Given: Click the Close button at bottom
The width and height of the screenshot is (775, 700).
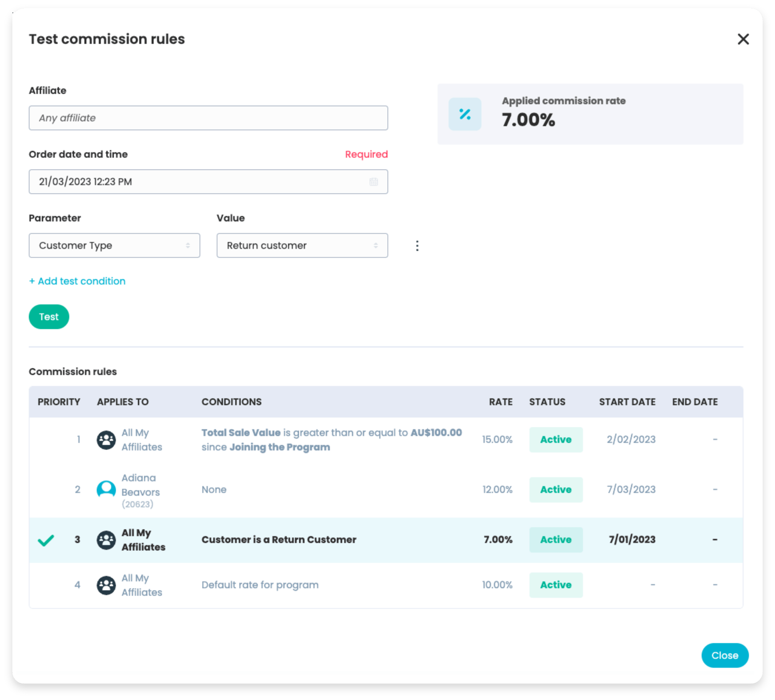Looking at the screenshot, I should coord(725,655).
